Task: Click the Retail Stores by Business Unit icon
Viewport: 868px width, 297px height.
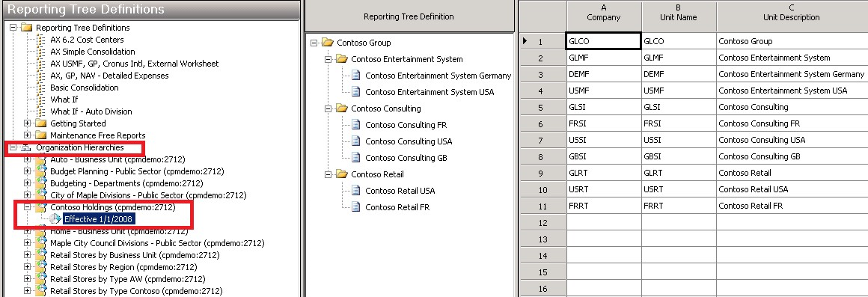Action: [41, 255]
